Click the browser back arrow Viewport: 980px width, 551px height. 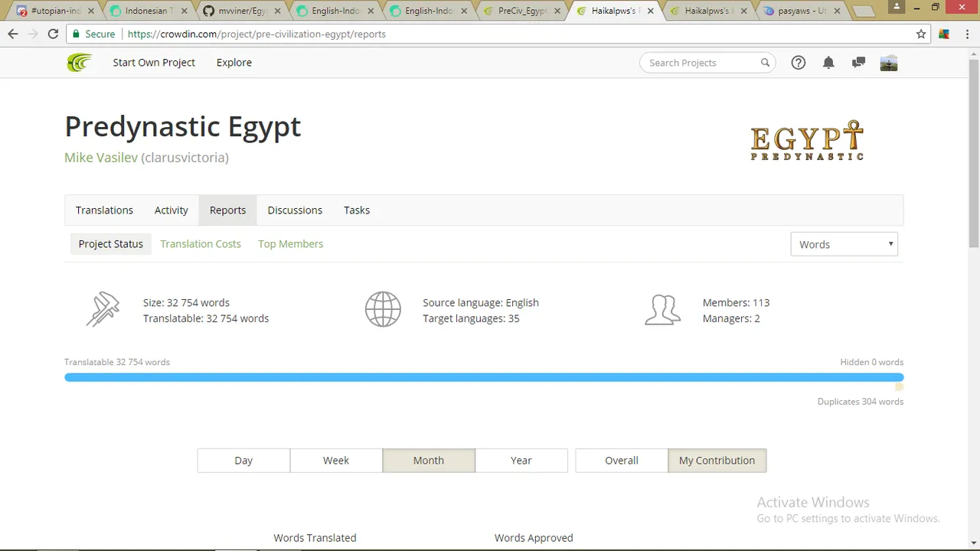click(13, 34)
